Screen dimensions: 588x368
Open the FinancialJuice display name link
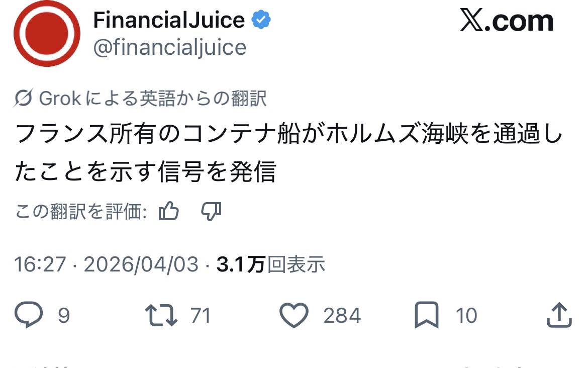169,21
